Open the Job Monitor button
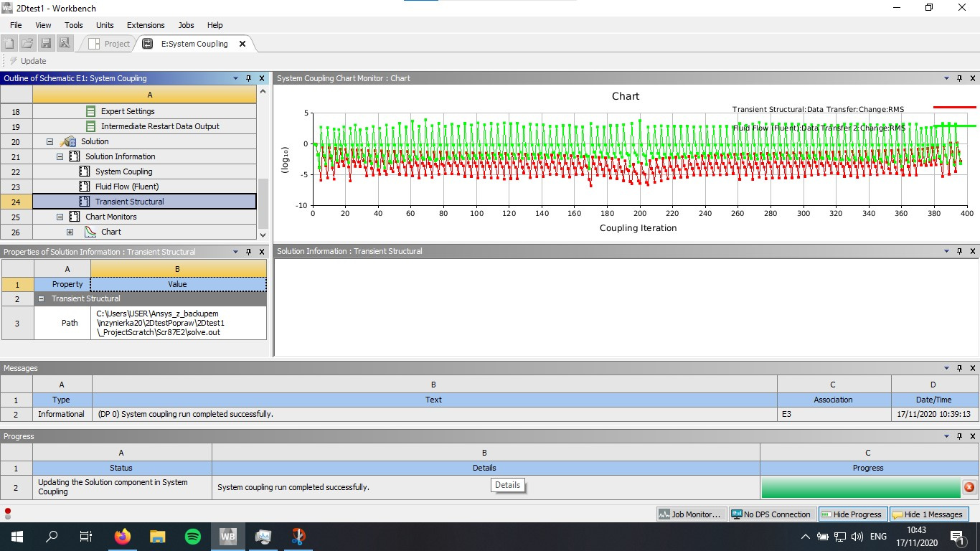The height and width of the screenshot is (551, 980). click(690, 514)
